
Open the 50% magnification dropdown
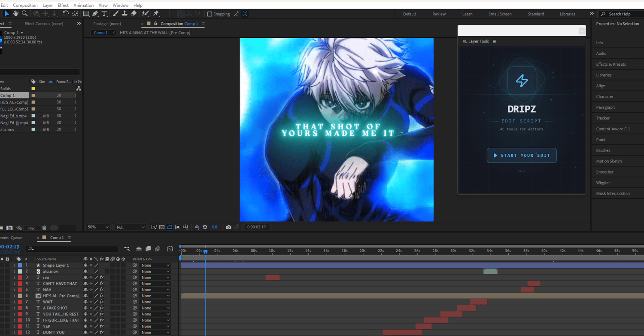(x=98, y=227)
